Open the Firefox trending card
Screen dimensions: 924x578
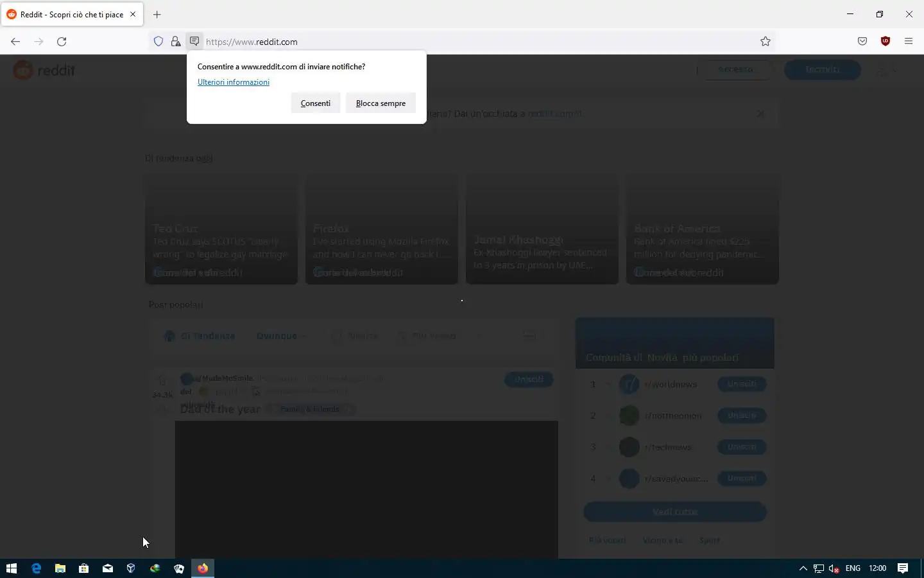click(382, 229)
